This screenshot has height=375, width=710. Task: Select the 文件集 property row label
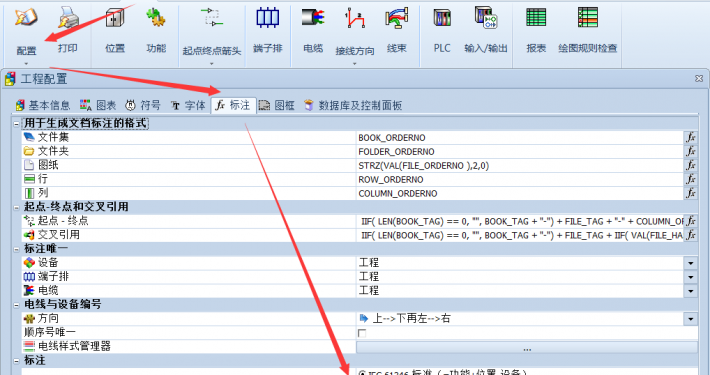[53, 137]
